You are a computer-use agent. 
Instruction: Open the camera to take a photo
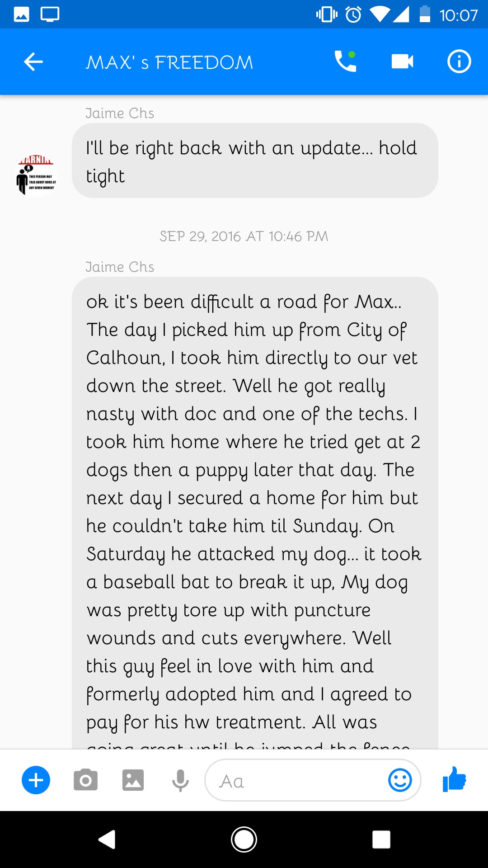[x=85, y=780]
